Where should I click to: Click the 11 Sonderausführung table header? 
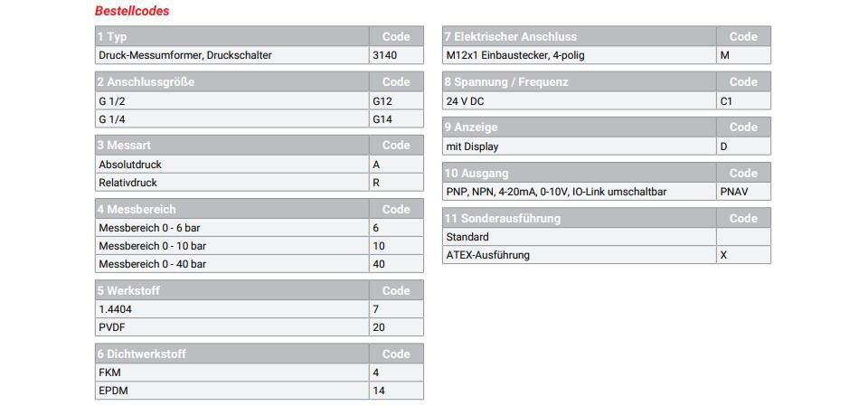click(607, 218)
